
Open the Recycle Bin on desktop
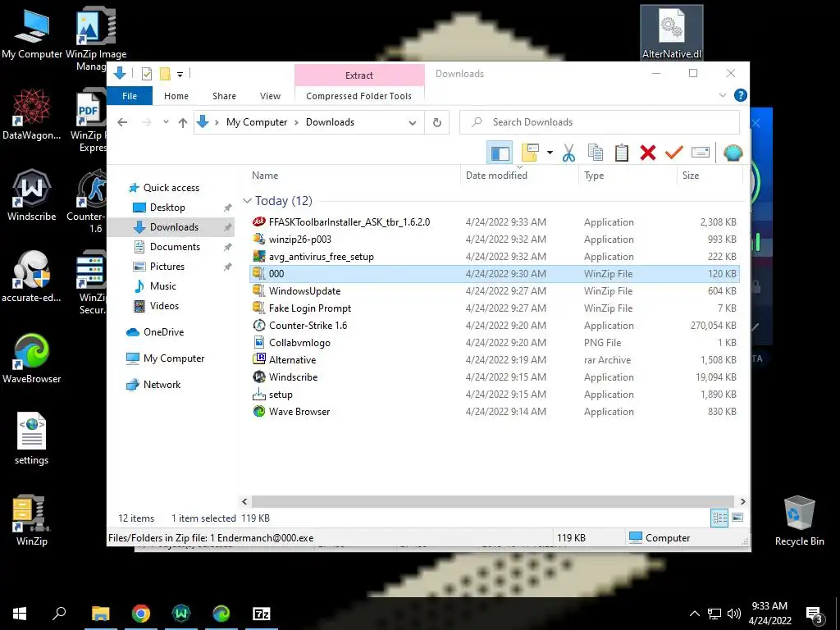(799, 521)
